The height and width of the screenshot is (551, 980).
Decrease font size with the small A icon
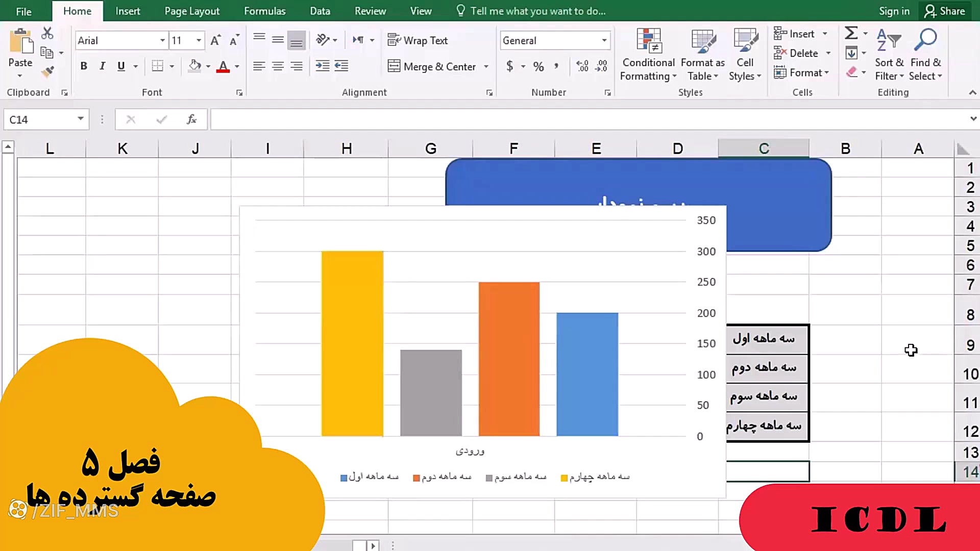pos(234,40)
